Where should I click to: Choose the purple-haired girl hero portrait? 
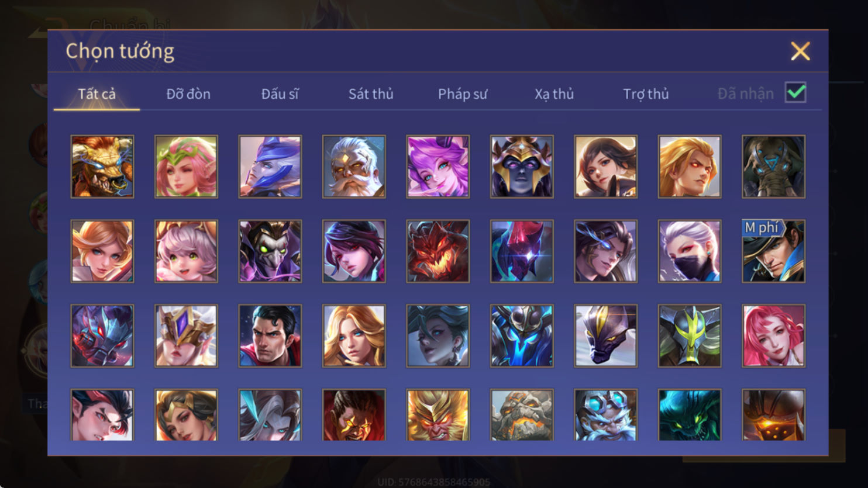438,167
